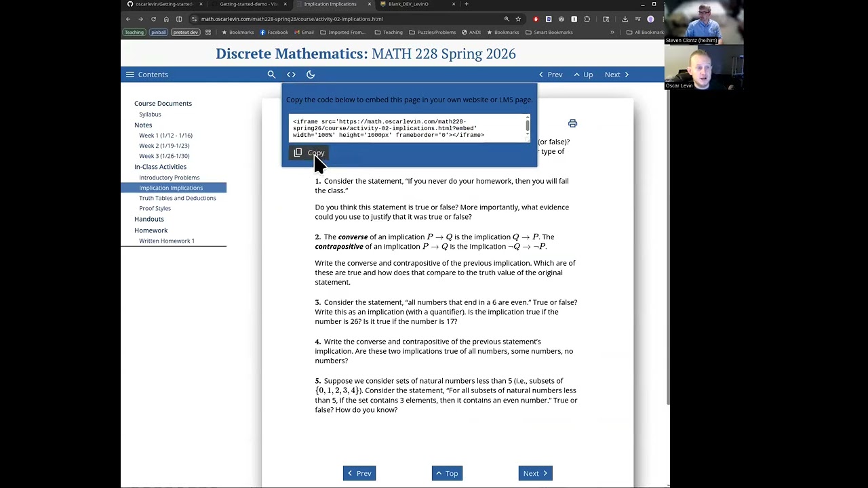Reload the page with the refresh icon

pyautogui.click(x=153, y=19)
